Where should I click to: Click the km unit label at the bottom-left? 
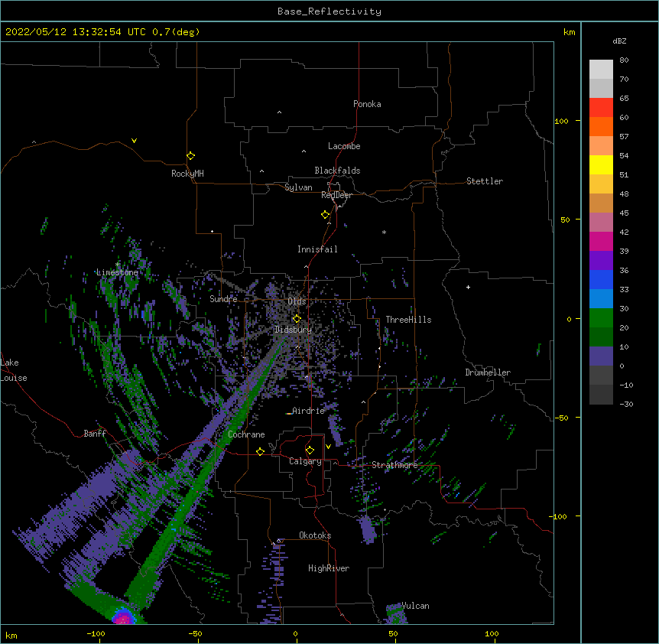coord(11,635)
